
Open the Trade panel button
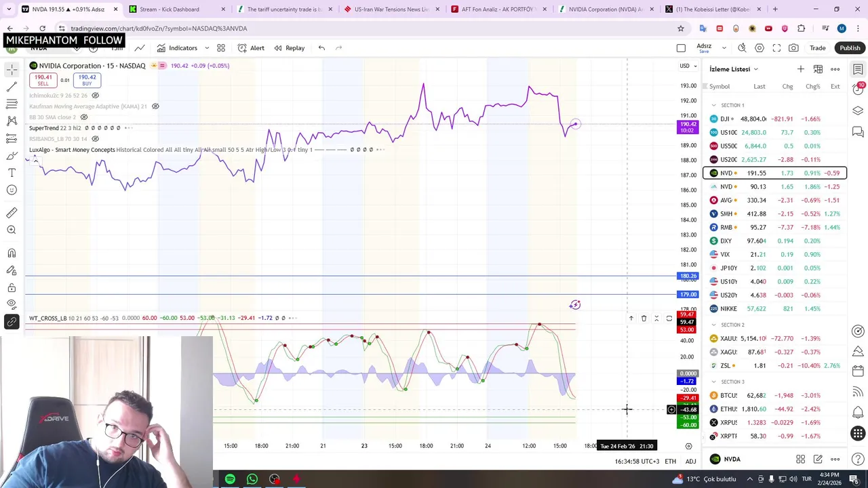pos(817,48)
